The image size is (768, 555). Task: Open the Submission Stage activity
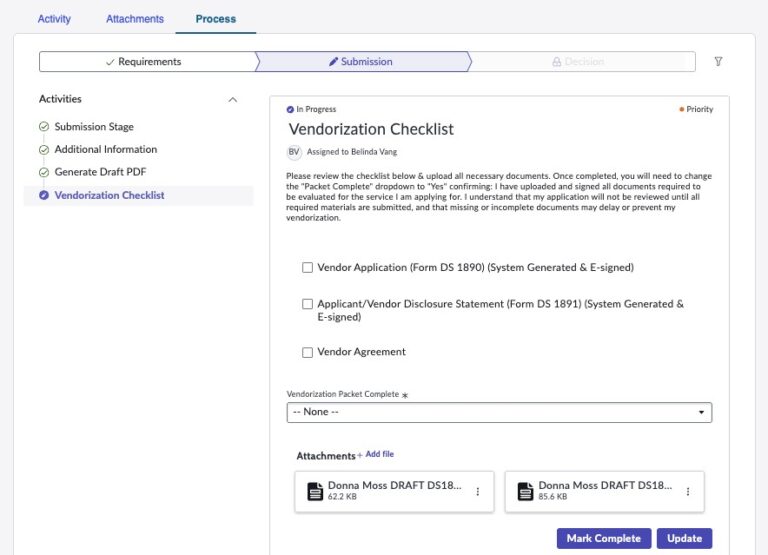94,126
